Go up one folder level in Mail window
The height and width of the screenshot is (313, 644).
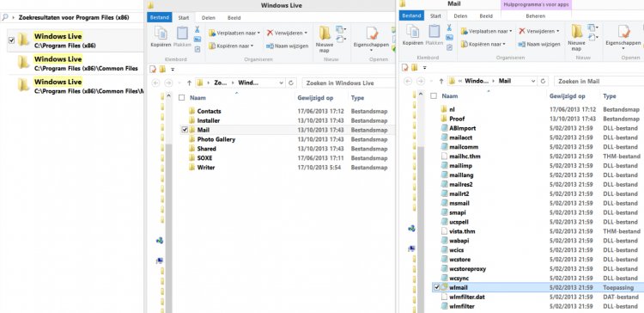click(x=441, y=81)
